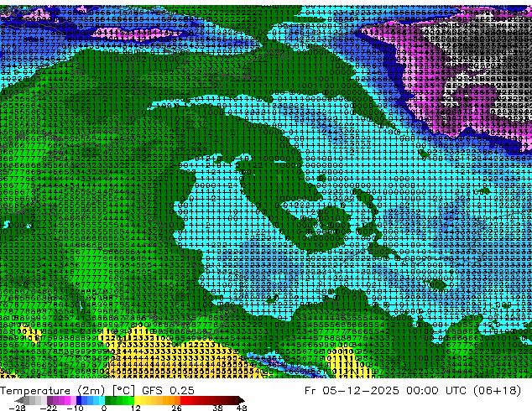Click the '38' legend value
The image size is (532, 411).
tap(217, 408)
